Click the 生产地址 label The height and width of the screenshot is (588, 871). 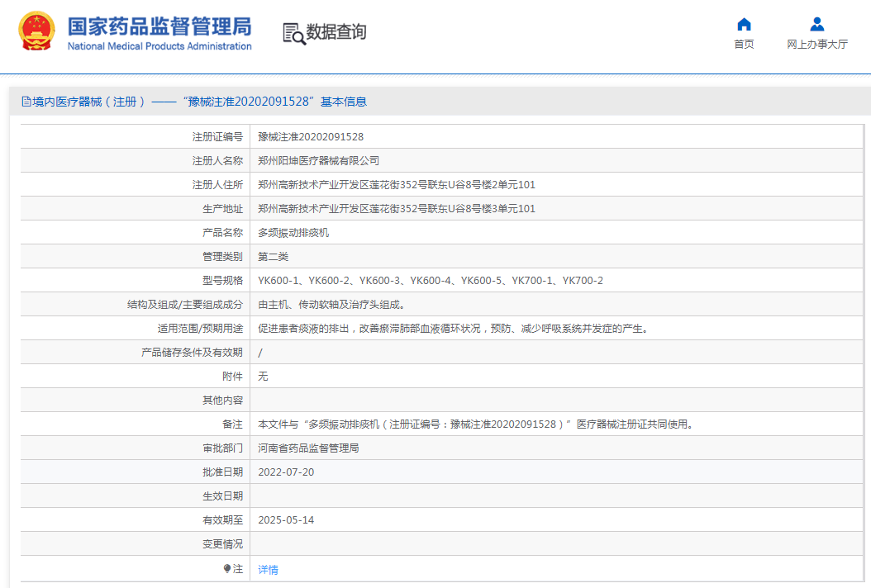click(x=223, y=208)
